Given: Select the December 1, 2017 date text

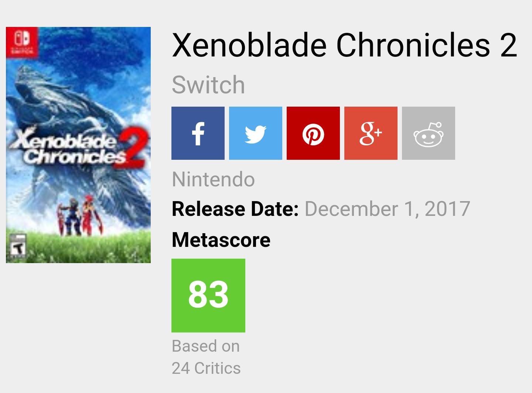Looking at the screenshot, I should tap(388, 209).
